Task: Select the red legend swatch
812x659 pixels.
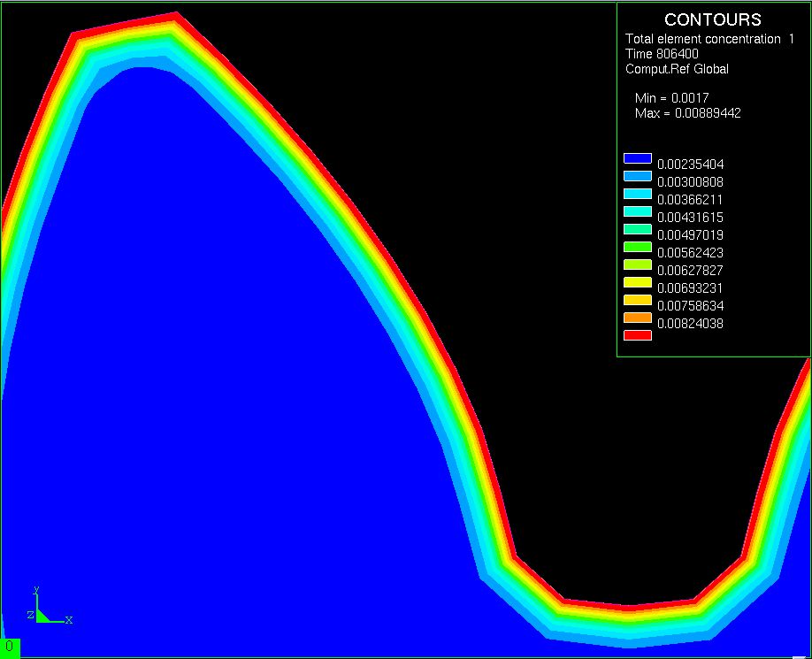Action: point(637,335)
